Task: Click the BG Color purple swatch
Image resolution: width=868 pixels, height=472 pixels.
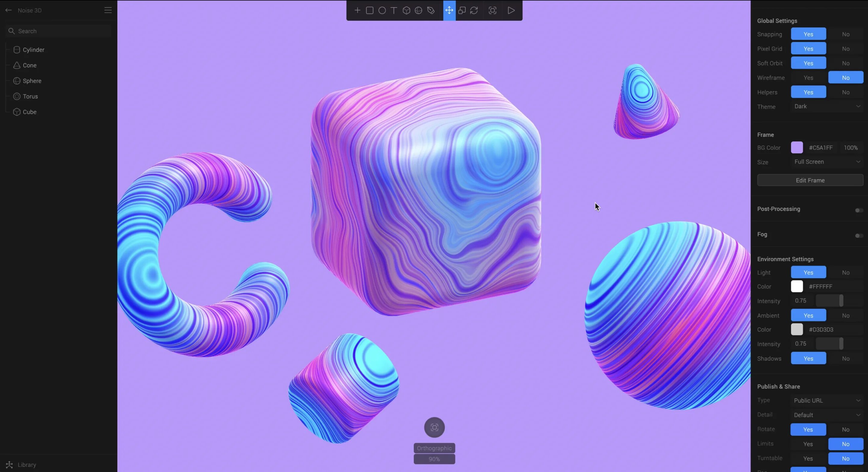Action: click(x=797, y=147)
